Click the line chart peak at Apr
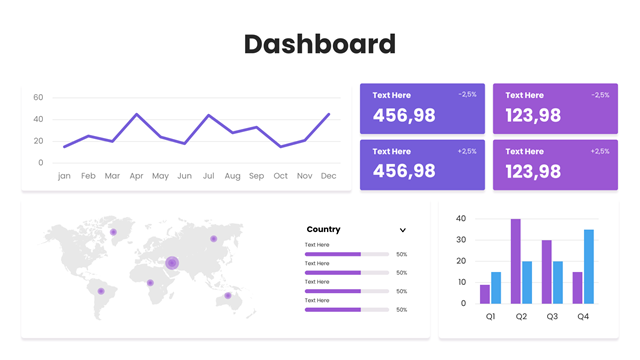 pos(136,114)
